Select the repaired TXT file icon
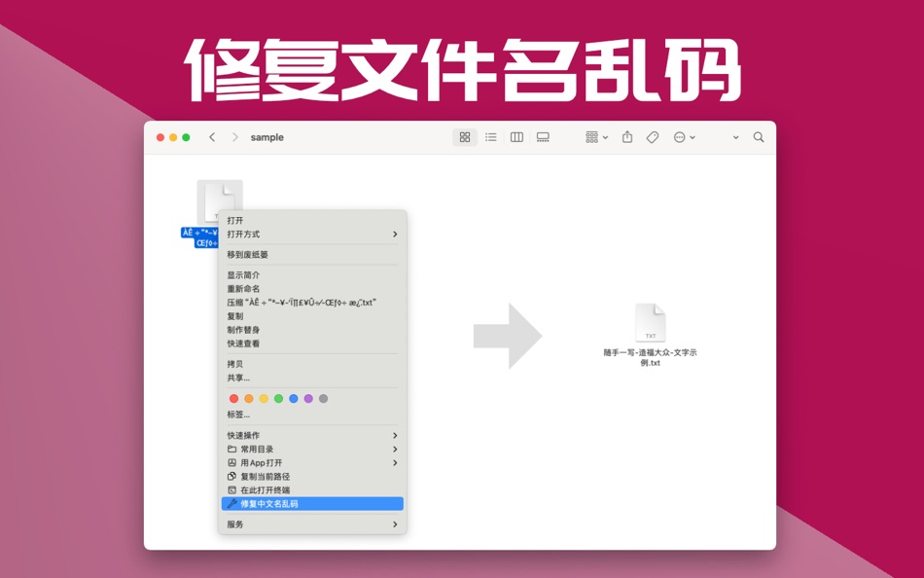This screenshot has width=924, height=578. [x=650, y=323]
